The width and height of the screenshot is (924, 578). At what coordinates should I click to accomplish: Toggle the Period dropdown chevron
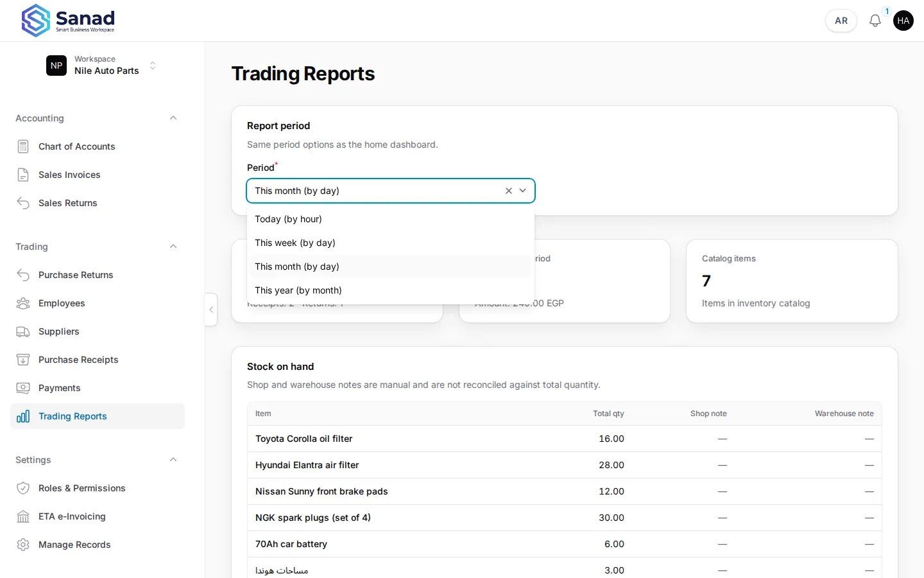coord(523,191)
